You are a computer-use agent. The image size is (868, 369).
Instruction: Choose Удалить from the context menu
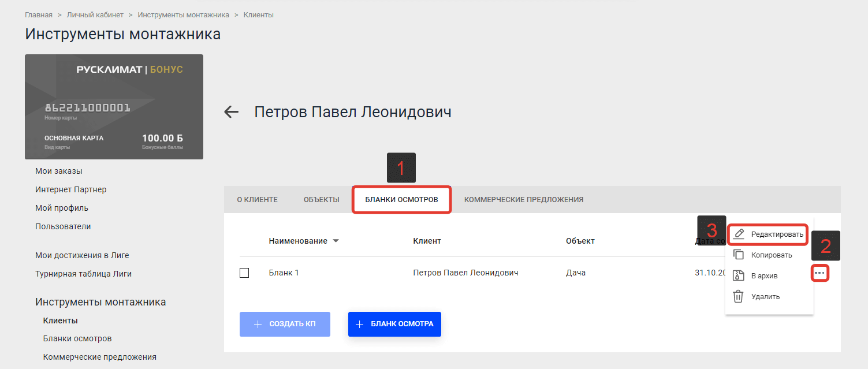(765, 296)
